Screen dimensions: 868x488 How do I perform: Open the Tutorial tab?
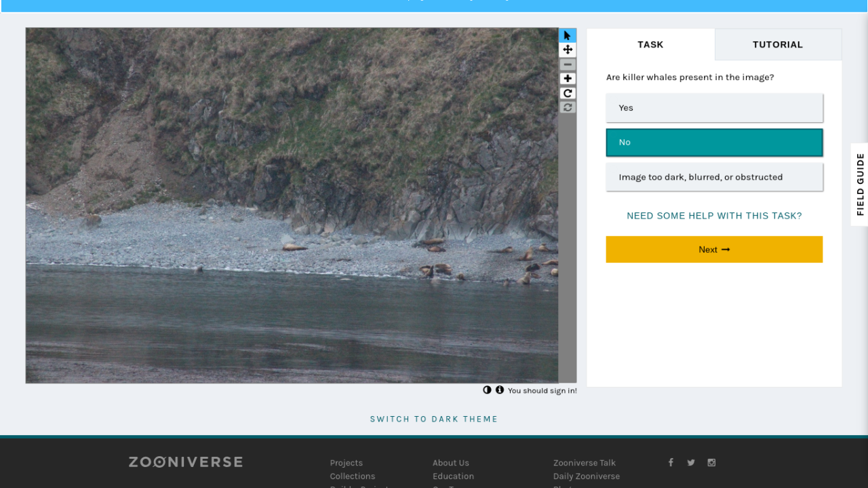tap(778, 45)
